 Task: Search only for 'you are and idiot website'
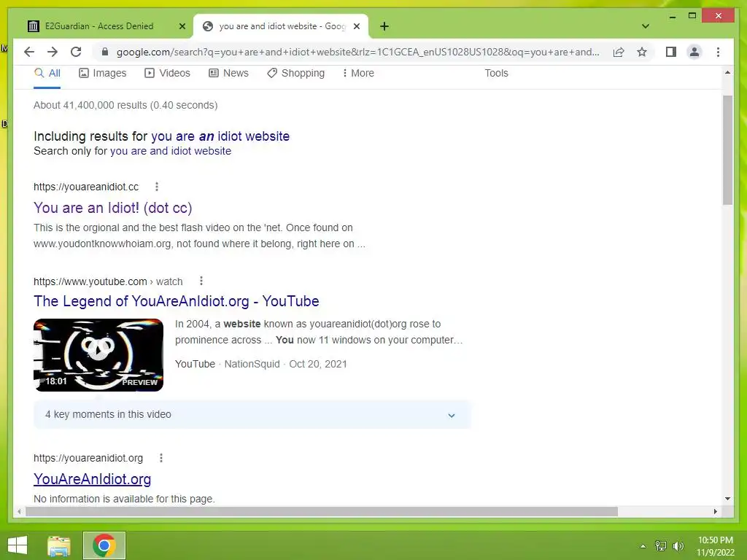click(x=171, y=151)
